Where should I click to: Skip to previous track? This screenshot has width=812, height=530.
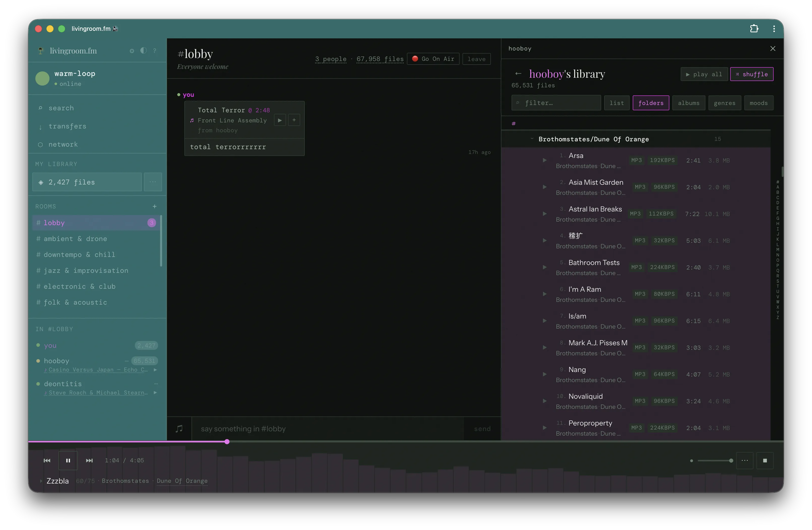tap(47, 460)
